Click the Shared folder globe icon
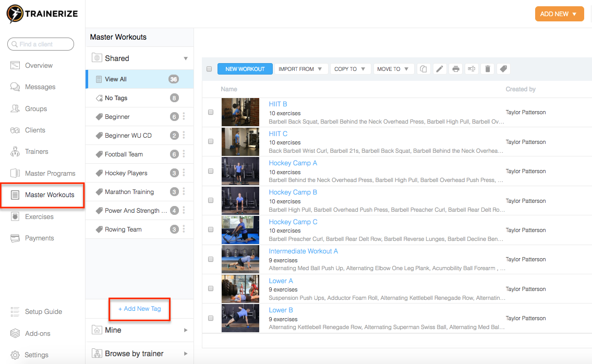Image resolution: width=592 pixels, height=364 pixels. (97, 58)
